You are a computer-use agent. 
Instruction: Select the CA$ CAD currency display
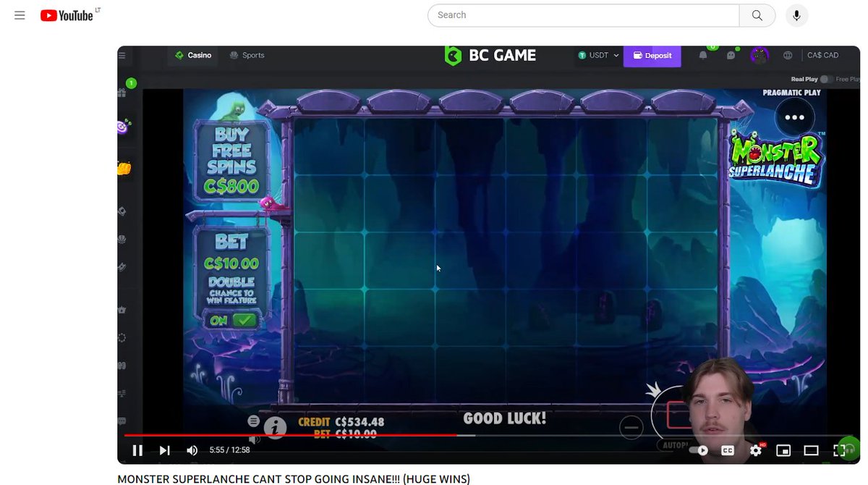point(822,56)
